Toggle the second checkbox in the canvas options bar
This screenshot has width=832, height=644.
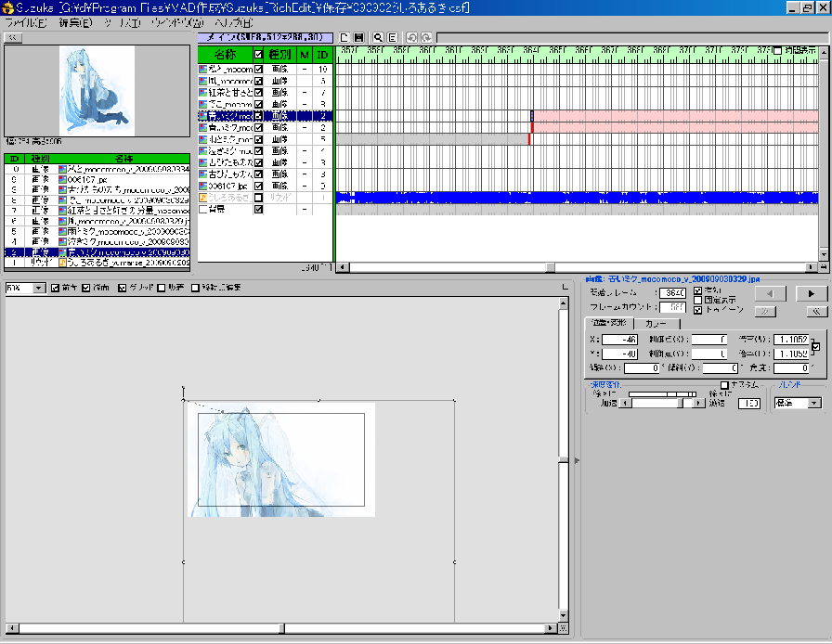click(x=86, y=288)
